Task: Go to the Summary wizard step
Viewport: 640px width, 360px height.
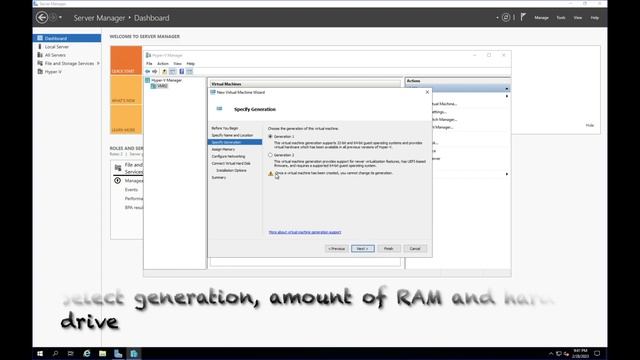Action: (x=218, y=178)
